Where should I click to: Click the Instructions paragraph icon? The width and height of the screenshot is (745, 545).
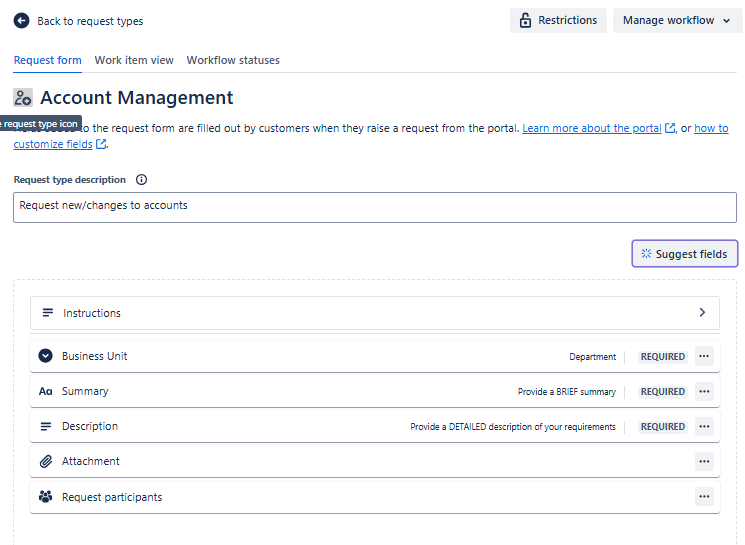[x=48, y=313]
